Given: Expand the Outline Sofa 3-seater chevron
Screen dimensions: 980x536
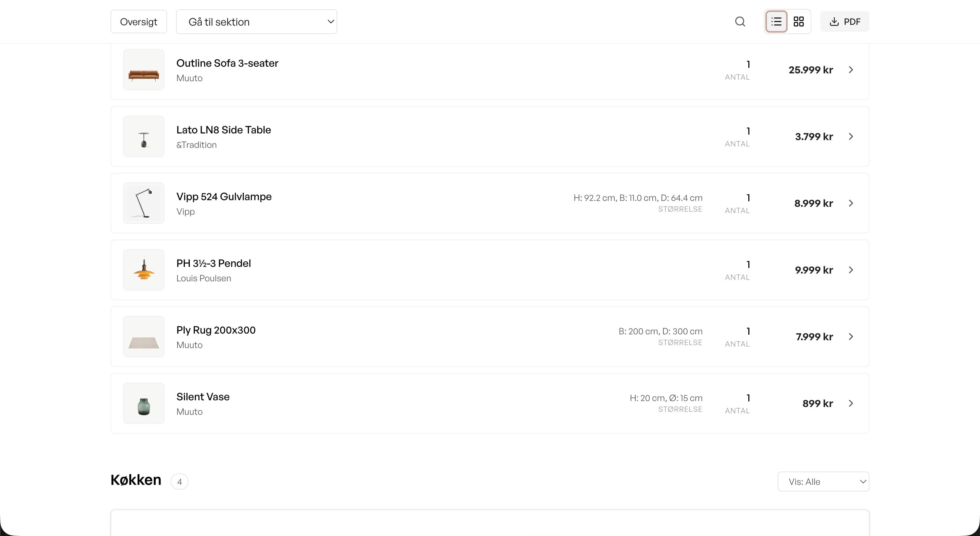Looking at the screenshot, I should (x=851, y=70).
